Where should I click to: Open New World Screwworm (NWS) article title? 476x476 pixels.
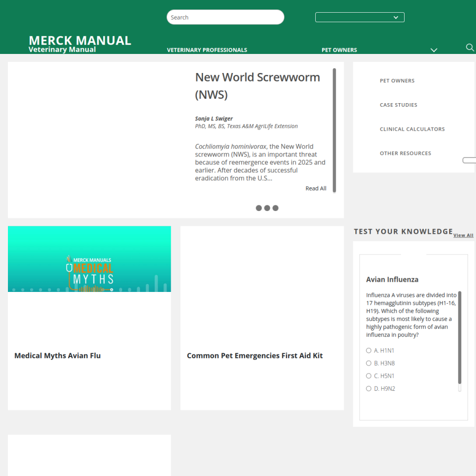point(258,86)
